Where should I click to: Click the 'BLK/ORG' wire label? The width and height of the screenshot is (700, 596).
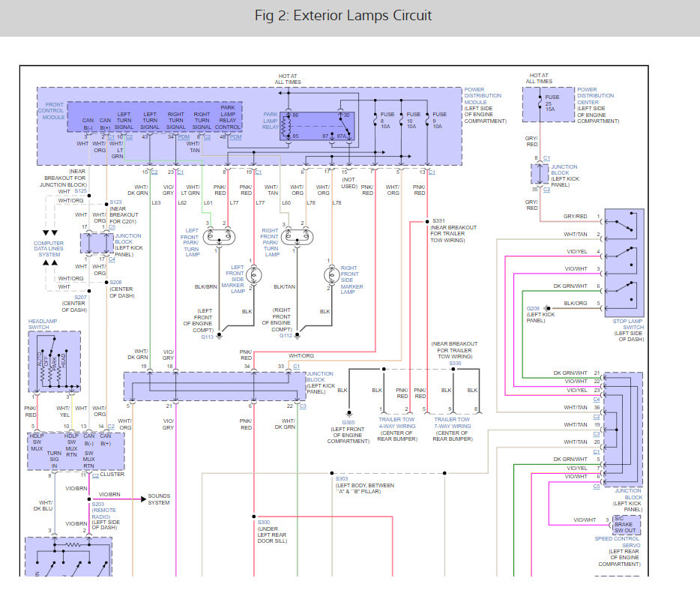(576, 303)
